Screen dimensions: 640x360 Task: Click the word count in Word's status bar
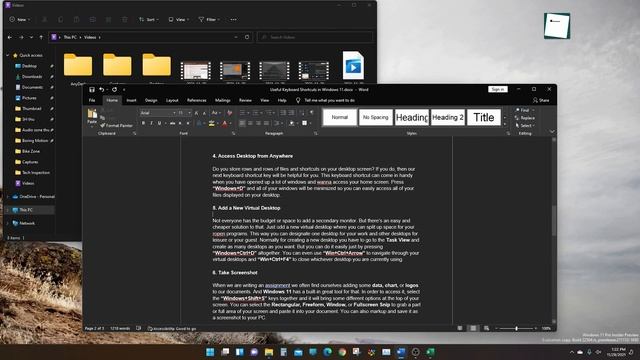pos(120,328)
